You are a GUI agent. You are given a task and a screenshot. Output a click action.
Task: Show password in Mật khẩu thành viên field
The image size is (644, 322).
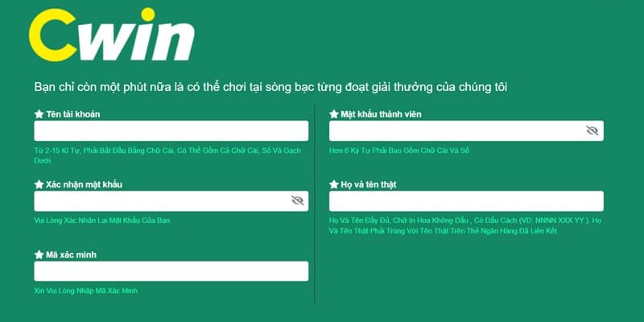[x=592, y=130]
